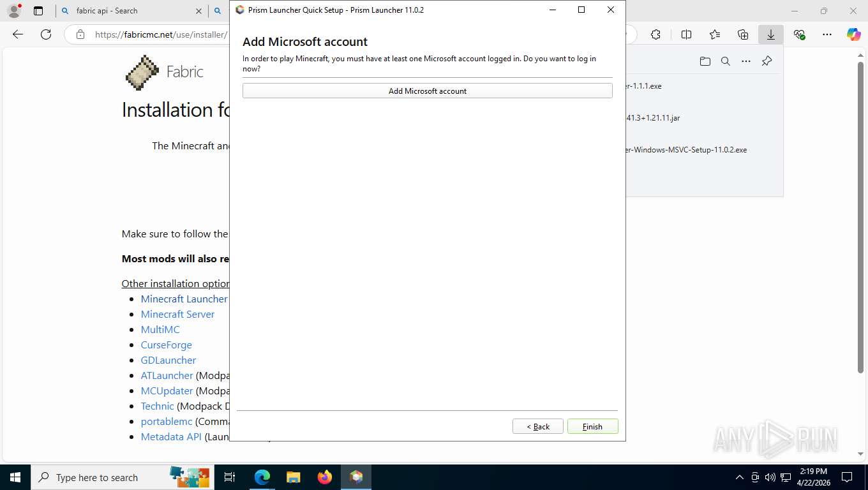Open the taskbar clock and date
This screenshot has width=868, height=490.
(x=814, y=477)
